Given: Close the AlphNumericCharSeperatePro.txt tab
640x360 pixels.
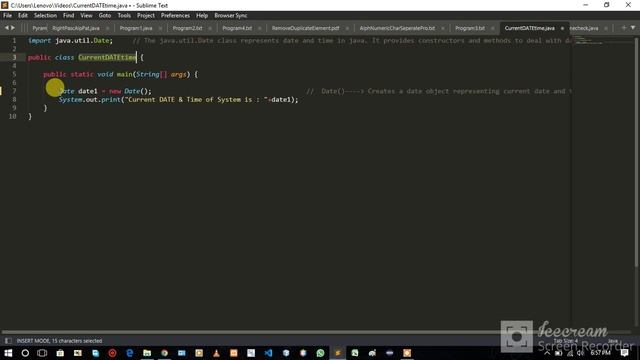Looking at the screenshot, I should [x=442, y=28].
